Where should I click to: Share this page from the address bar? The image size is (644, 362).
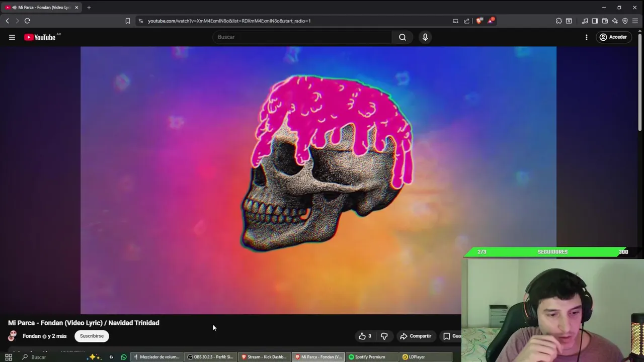[466, 21]
